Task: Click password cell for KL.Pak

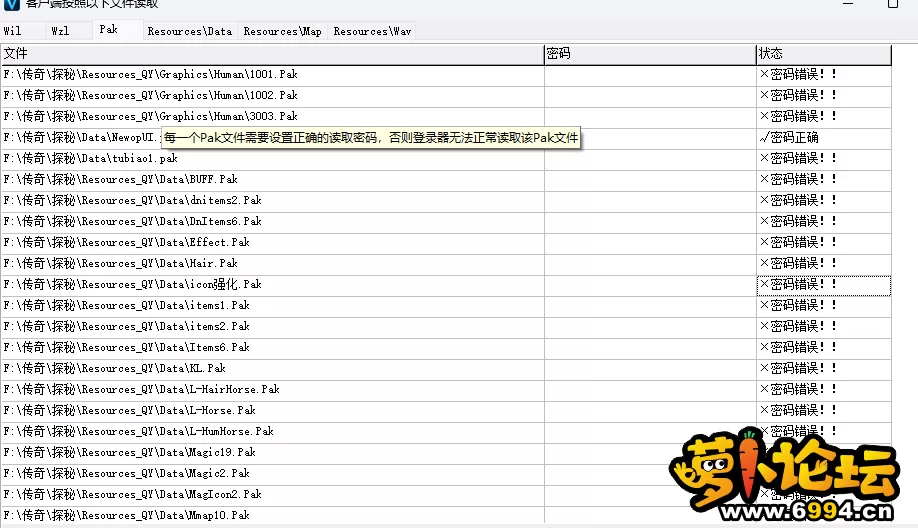Action: coord(650,369)
